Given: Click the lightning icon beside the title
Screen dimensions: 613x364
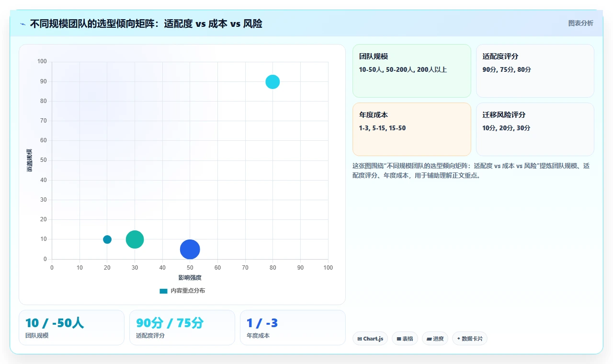Looking at the screenshot, I should click(23, 24).
